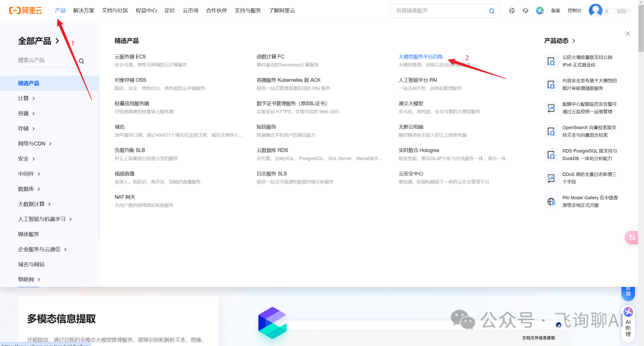Viewport: 644px width, 346px height.
Task: Expand the 物联网 category
Action: (x=29, y=279)
